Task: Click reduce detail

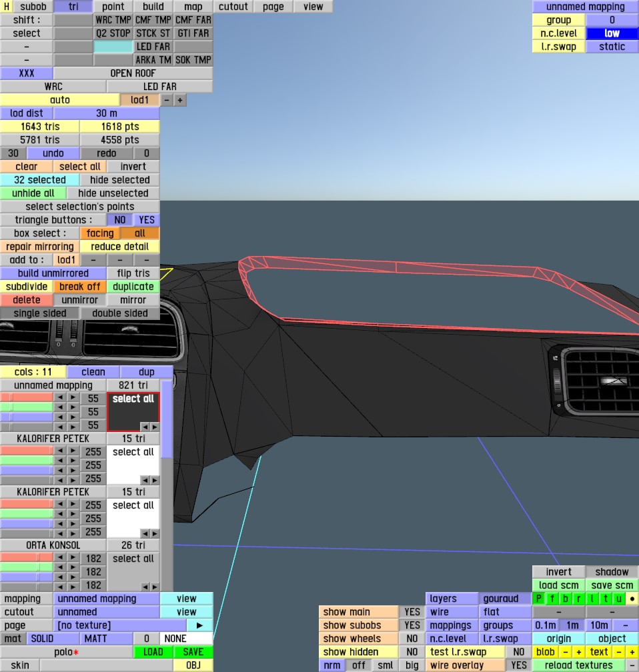Action: click(x=119, y=247)
